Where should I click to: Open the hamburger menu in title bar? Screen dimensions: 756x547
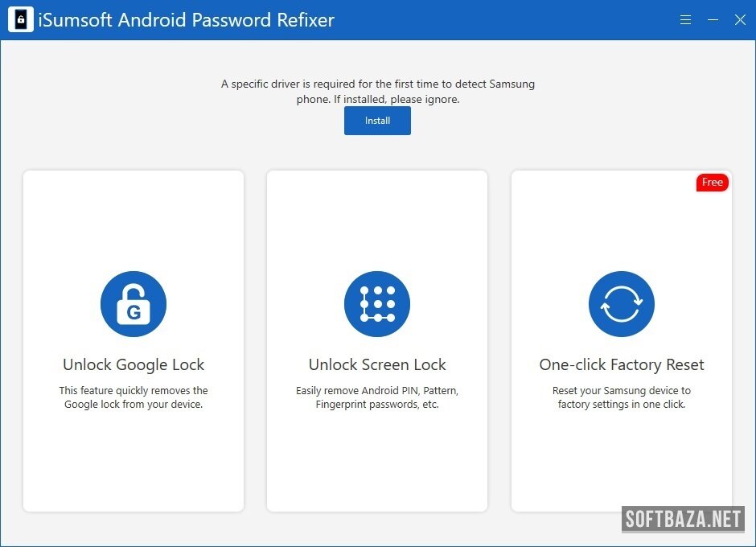685,20
